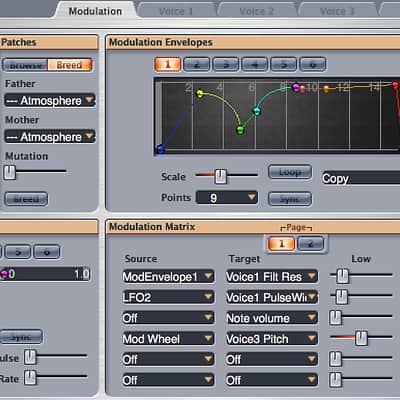The image size is (400, 400).
Task: Switch to Modulation Matrix page 2
Action: [310, 244]
